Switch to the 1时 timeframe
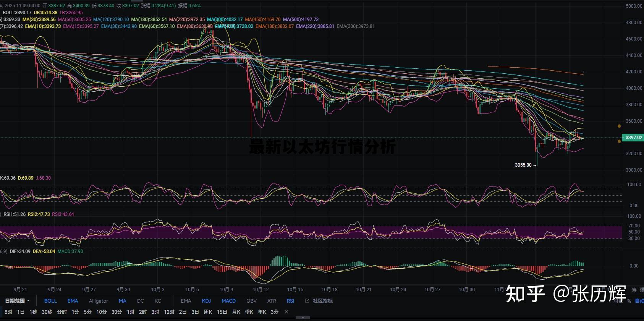The width and height of the screenshot is (644, 321). [131, 312]
